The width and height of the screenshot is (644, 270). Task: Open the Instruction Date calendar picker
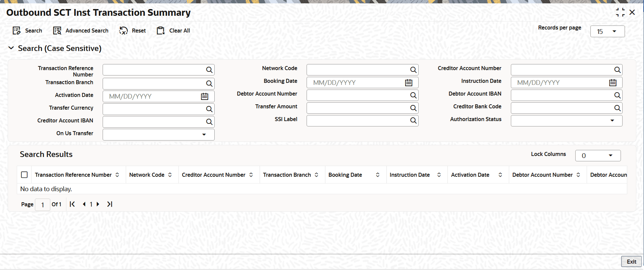(x=613, y=83)
